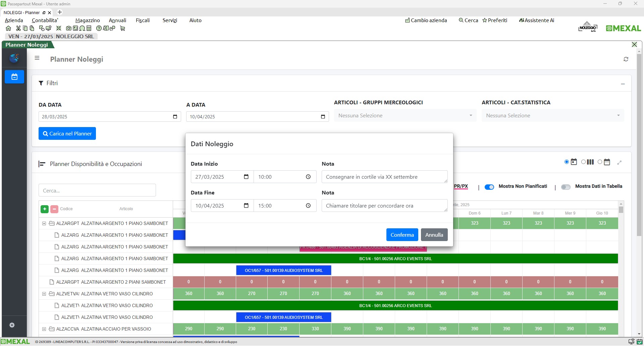Open calendar picker for Data Inizio

pyautogui.click(x=246, y=177)
